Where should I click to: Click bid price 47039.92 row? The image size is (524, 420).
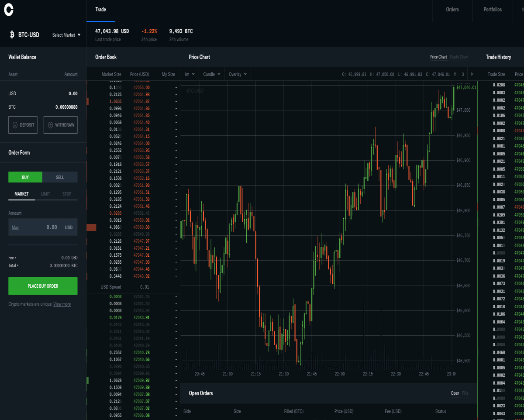click(x=133, y=380)
